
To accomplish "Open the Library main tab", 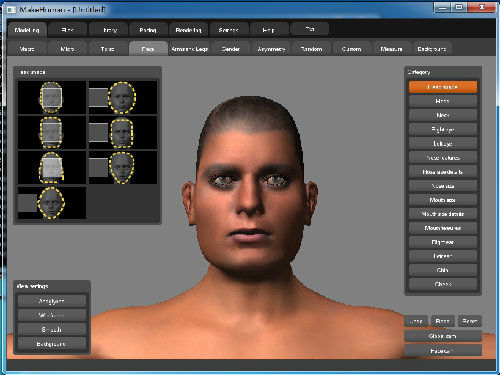I will (109, 30).
